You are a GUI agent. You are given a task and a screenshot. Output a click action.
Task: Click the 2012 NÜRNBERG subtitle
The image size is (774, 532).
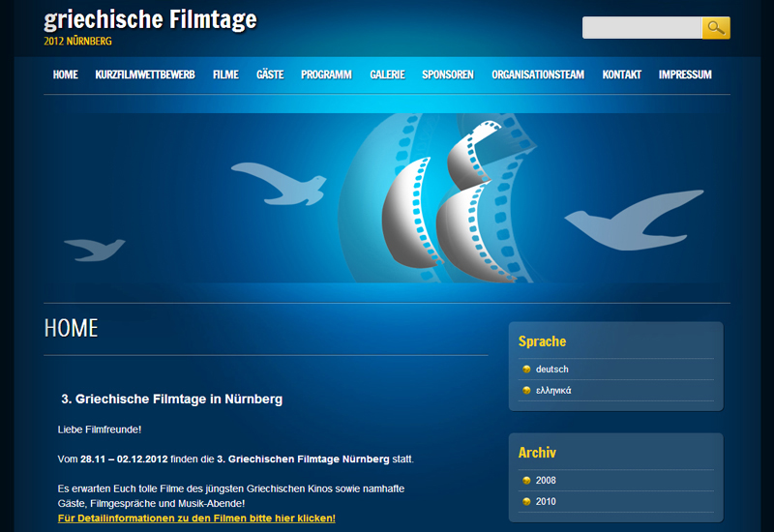click(x=78, y=41)
